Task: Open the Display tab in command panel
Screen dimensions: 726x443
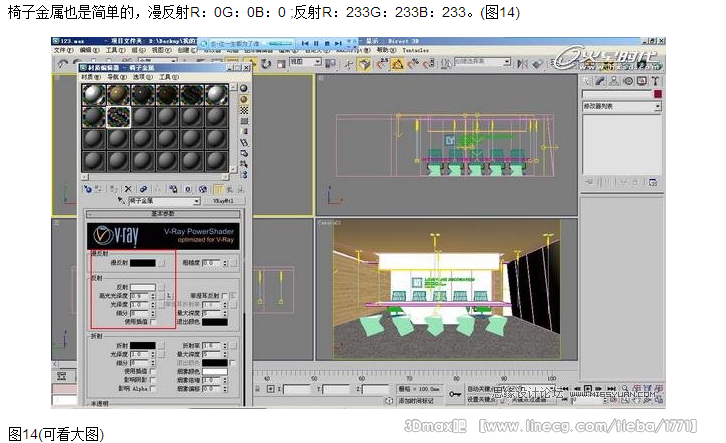Action: (642, 81)
